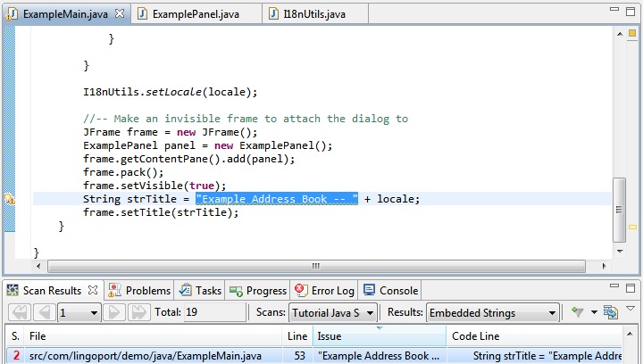The height and width of the screenshot is (364, 643).
Task: Open the view menu triangle in Scan Results
Action: [630, 309]
